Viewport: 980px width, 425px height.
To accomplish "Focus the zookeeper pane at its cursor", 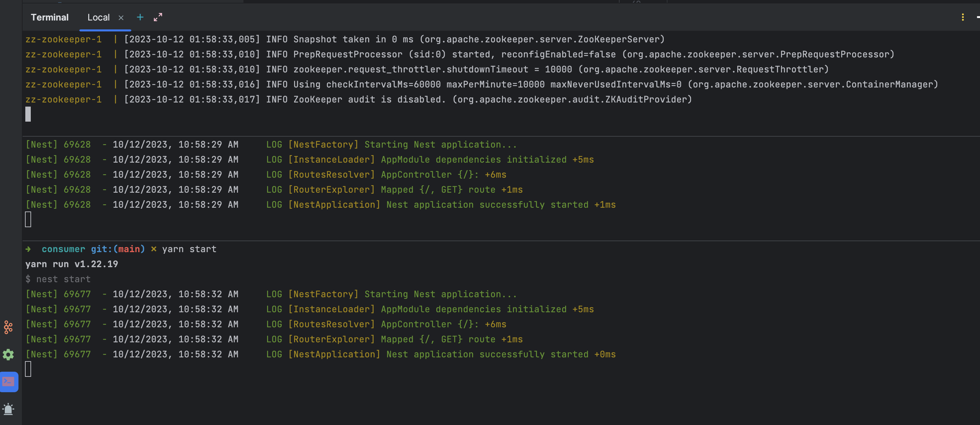I will 28,114.
